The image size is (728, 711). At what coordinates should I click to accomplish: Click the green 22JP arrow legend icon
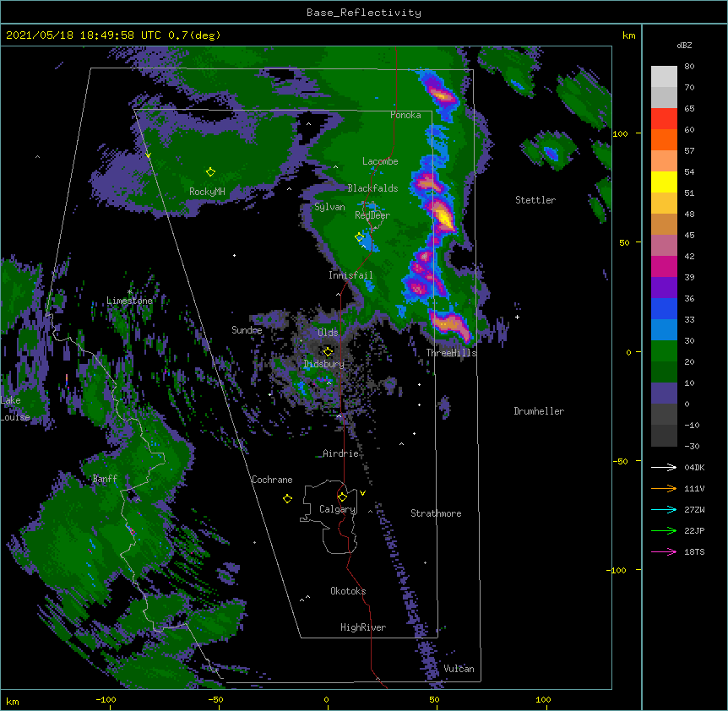[664, 530]
